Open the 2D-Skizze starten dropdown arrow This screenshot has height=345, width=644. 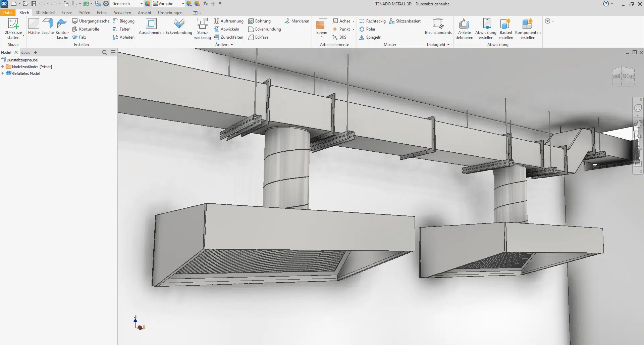[x=23, y=36]
